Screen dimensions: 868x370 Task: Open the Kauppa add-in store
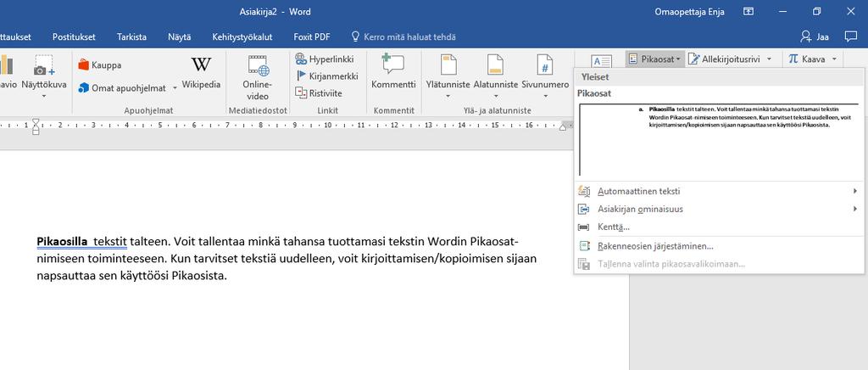point(100,64)
